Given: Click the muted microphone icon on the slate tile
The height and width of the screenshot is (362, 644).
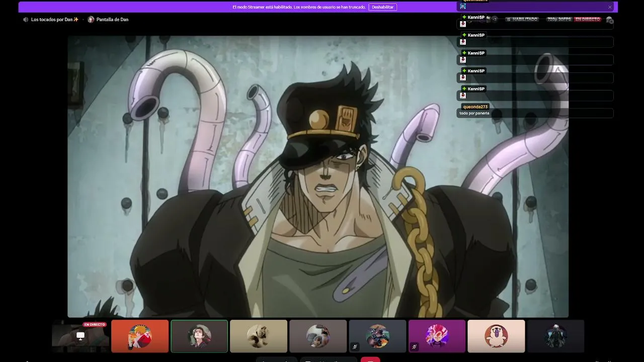Looking at the screenshot, I should 355,346.
